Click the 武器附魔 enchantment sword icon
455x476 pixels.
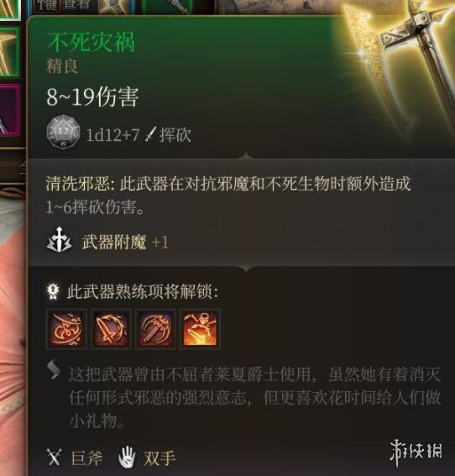pos(60,243)
